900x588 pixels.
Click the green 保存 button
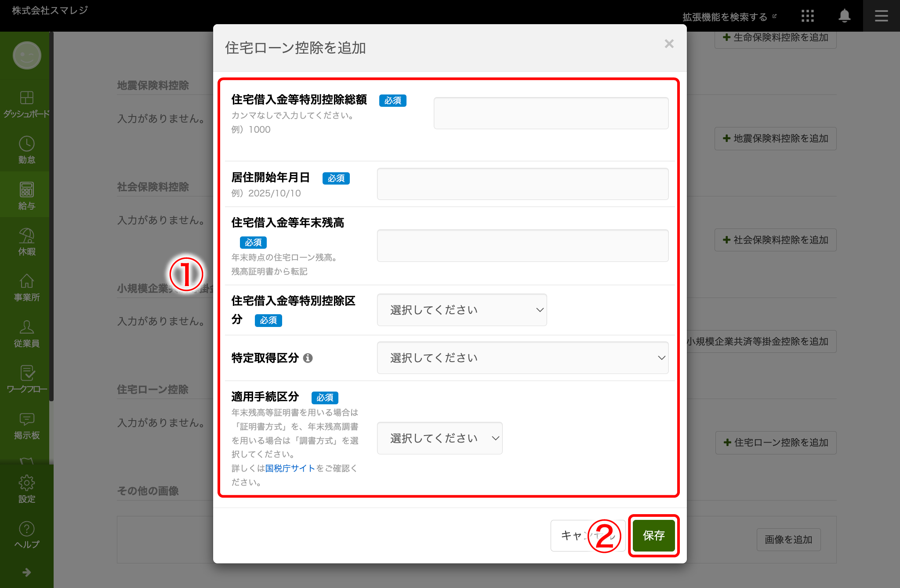653,535
